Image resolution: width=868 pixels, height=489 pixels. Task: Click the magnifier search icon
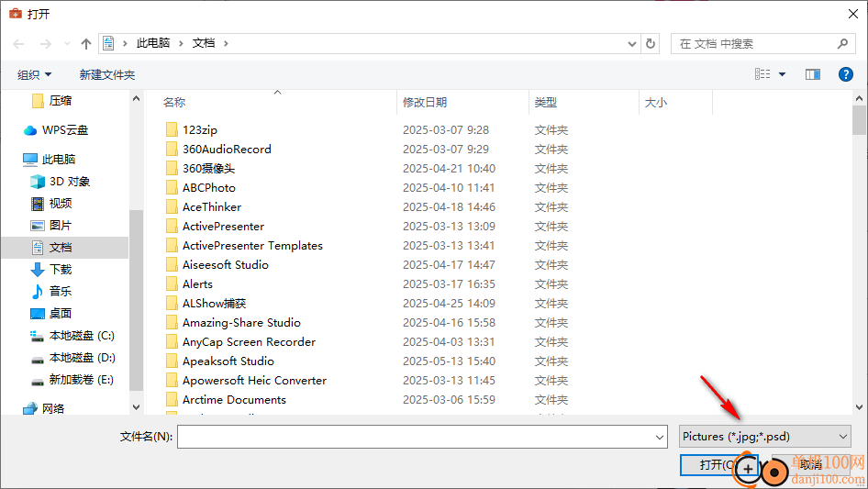point(842,44)
